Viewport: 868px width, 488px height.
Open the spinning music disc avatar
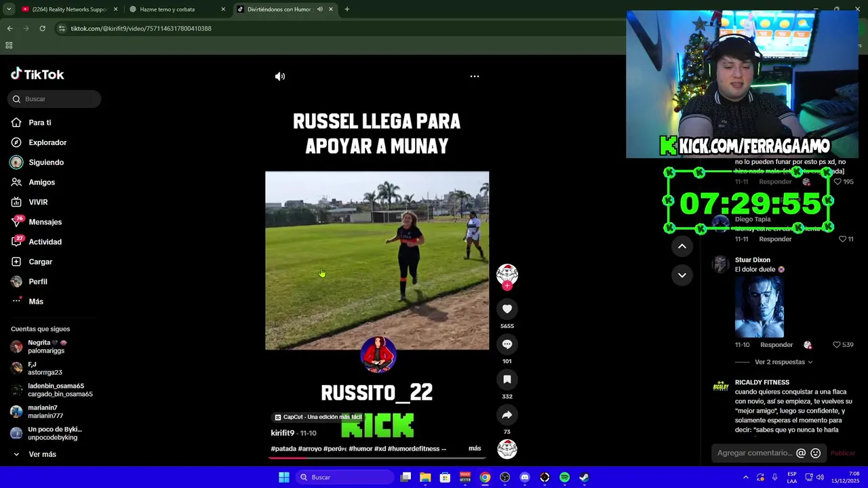point(507,449)
